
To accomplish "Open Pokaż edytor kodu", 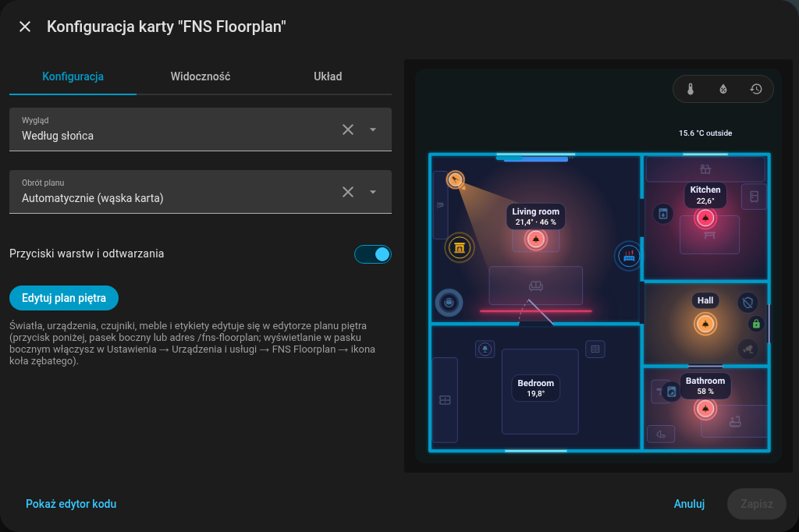I will [71, 504].
